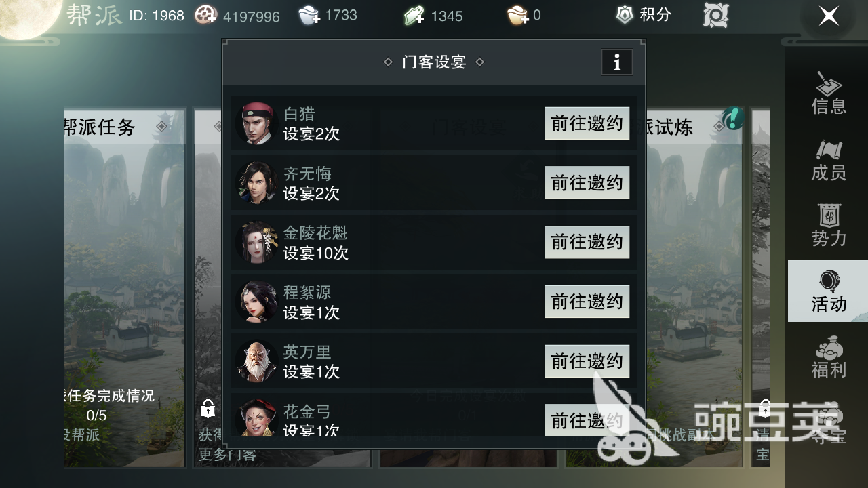The width and height of the screenshot is (868, 488).
Task: Click 前往邀约 for 白猎
Action: pyautogui.click(x=587, y=123)
